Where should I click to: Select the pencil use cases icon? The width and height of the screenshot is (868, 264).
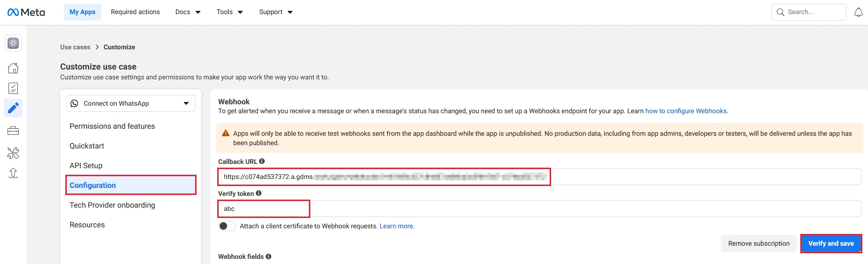point(13,108)
